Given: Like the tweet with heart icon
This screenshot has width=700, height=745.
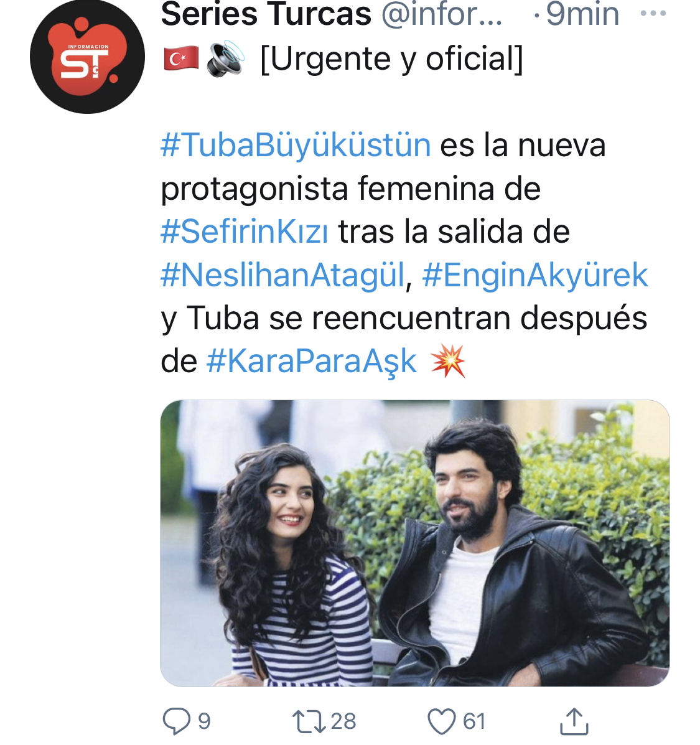Looking at the screenshot, I should coord(442,721).
